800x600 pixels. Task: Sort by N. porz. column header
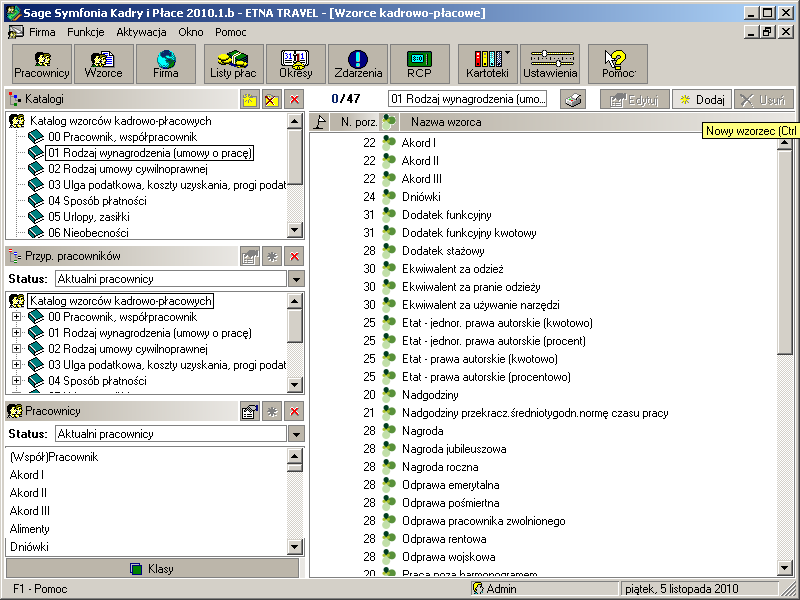[355, 122]
